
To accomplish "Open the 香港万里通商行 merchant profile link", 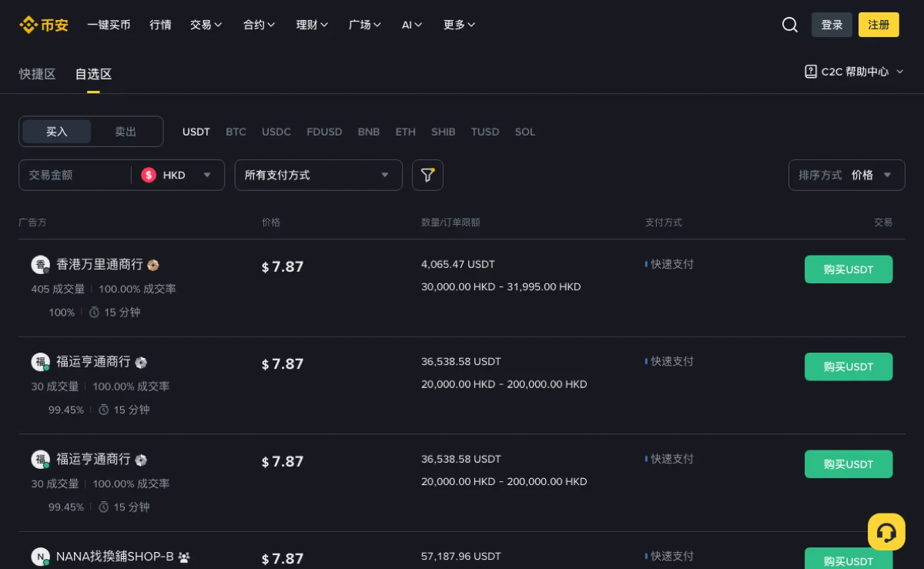I will click(99, 265).
